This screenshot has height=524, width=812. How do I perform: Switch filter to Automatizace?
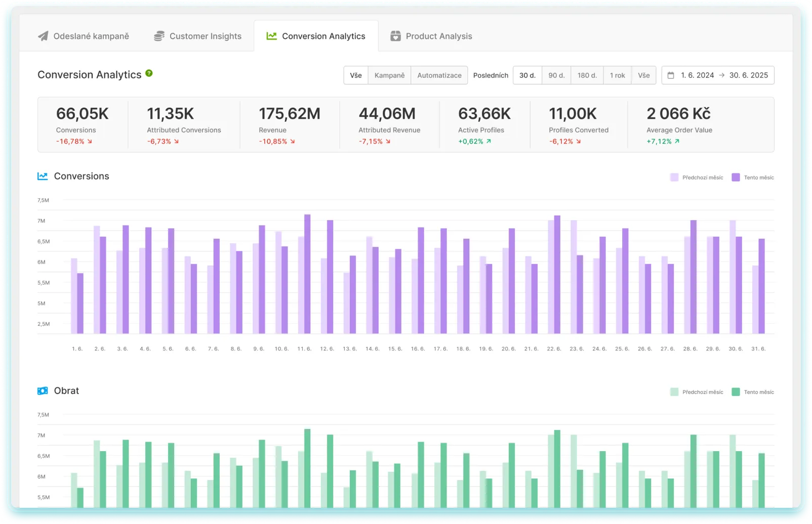coord(439,75)
